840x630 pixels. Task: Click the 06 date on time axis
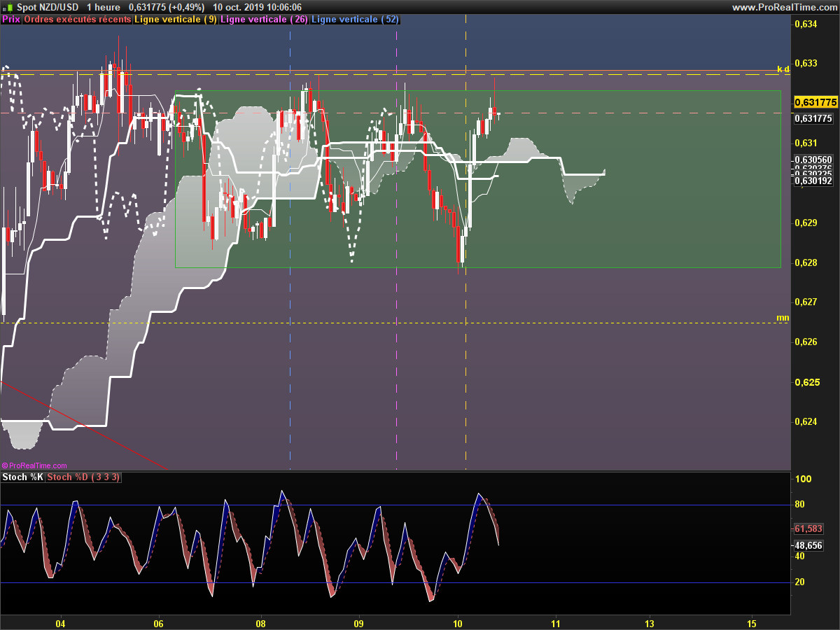point(158,623)
